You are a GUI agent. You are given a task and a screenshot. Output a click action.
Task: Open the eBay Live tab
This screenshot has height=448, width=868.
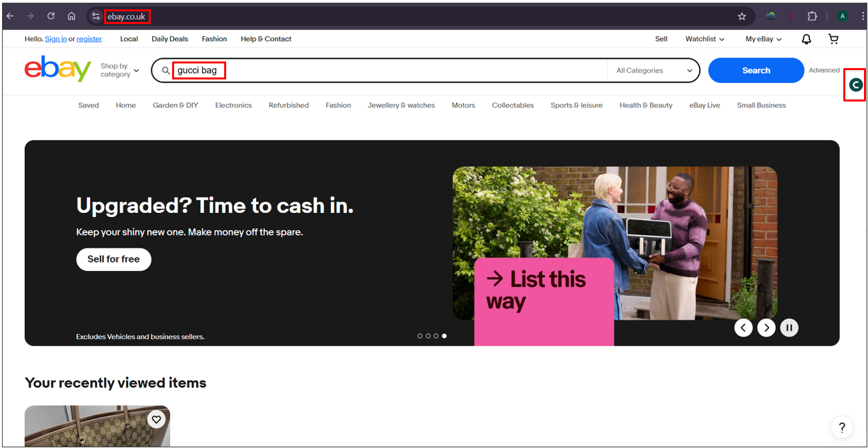[705, 105]
